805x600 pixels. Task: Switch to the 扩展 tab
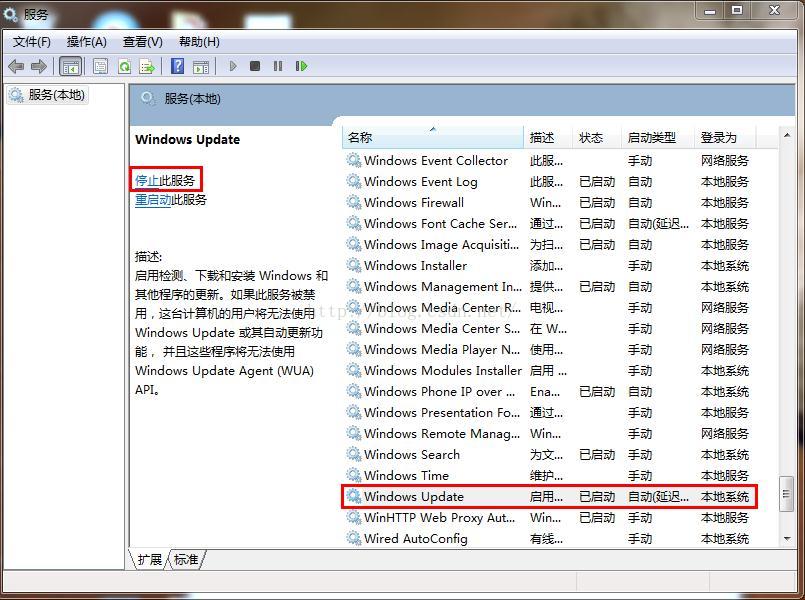click(x=149, y=559)
